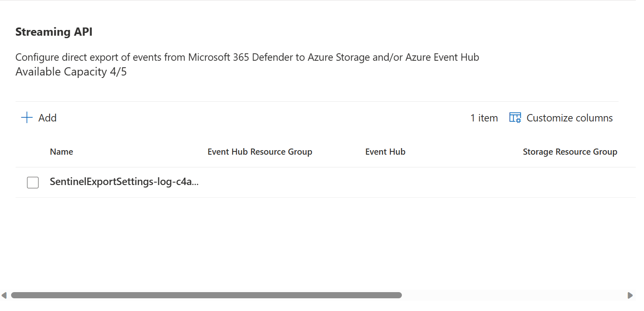Click the Available Capacity 4/5 text
Image resolution: width=644 pixels, height=311 pixels.
pos(71,72)
